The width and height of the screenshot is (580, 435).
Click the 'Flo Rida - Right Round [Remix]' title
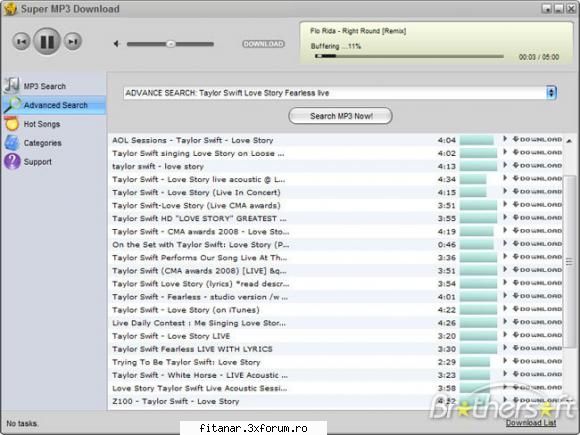pos(358,31)
